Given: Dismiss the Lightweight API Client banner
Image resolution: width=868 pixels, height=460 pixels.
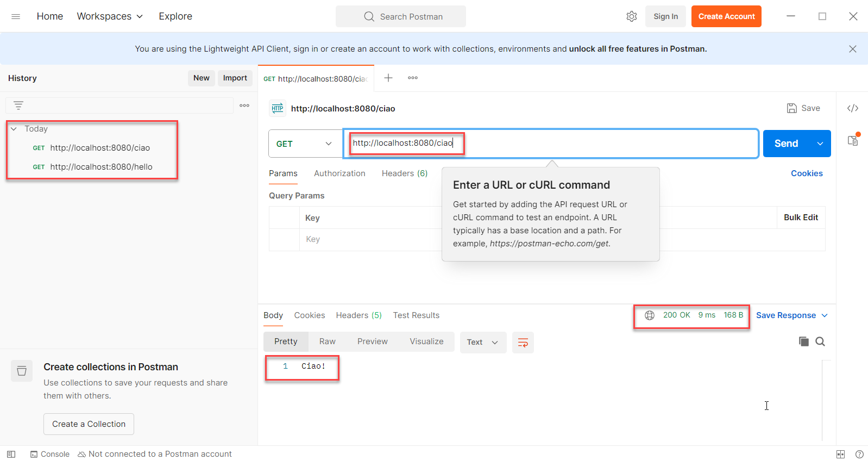Looking at the screenshot, I should [853, 49].
